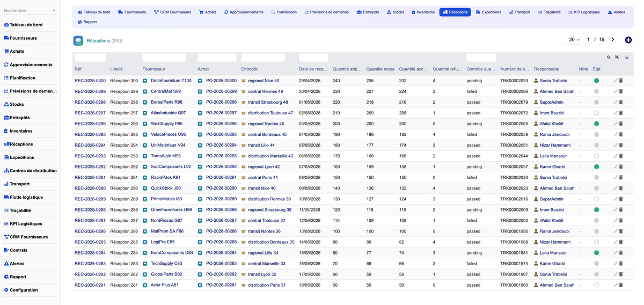Focus the Réf. filter field
The width and height of the screenshot is (644, 305).
coord(90,57)
